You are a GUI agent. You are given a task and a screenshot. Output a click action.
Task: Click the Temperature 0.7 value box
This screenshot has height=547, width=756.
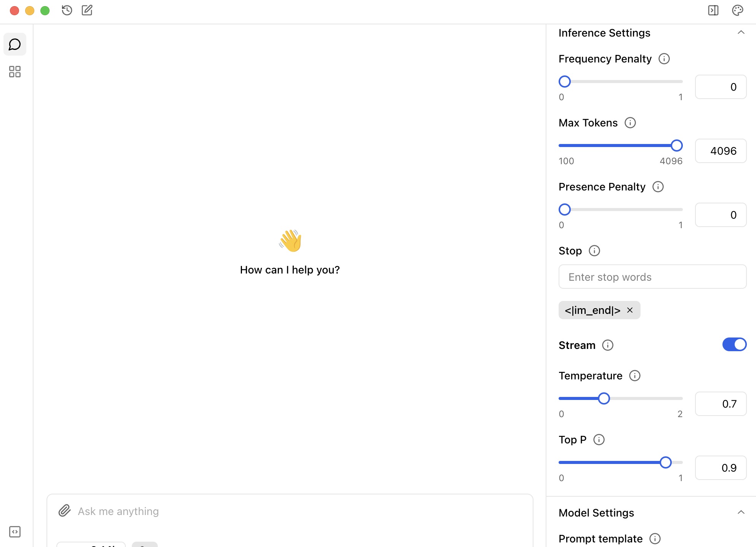pyautogui.click(x=720, y=404)
